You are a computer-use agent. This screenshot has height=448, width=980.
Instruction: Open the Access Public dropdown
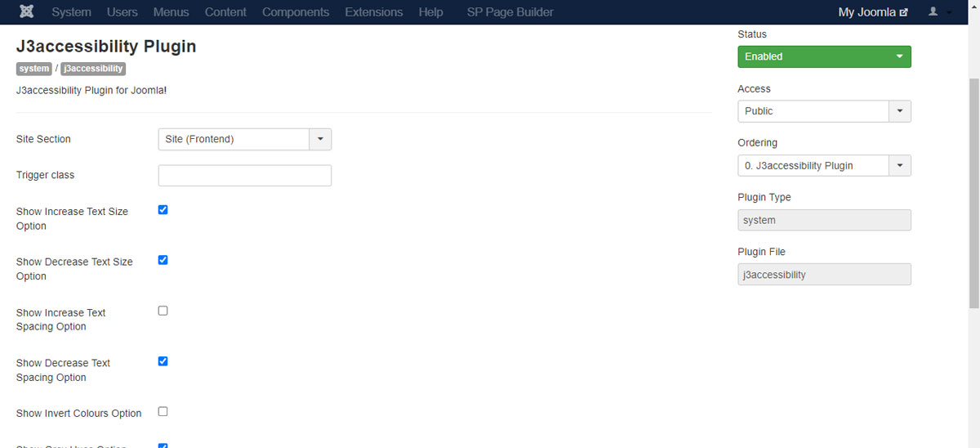[824, 111]
